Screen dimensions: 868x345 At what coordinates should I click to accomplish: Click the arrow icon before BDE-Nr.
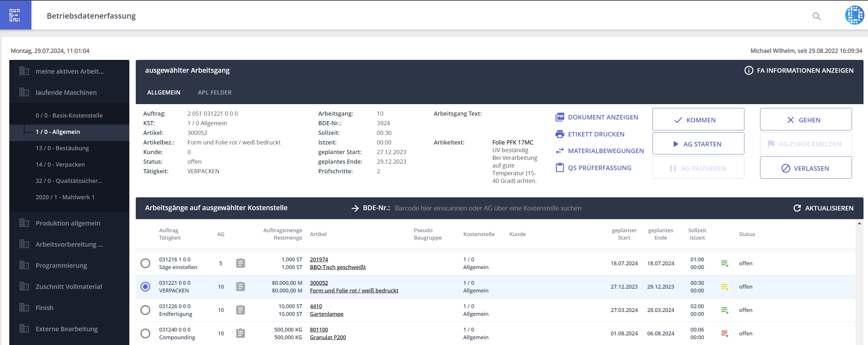[355, 208]
